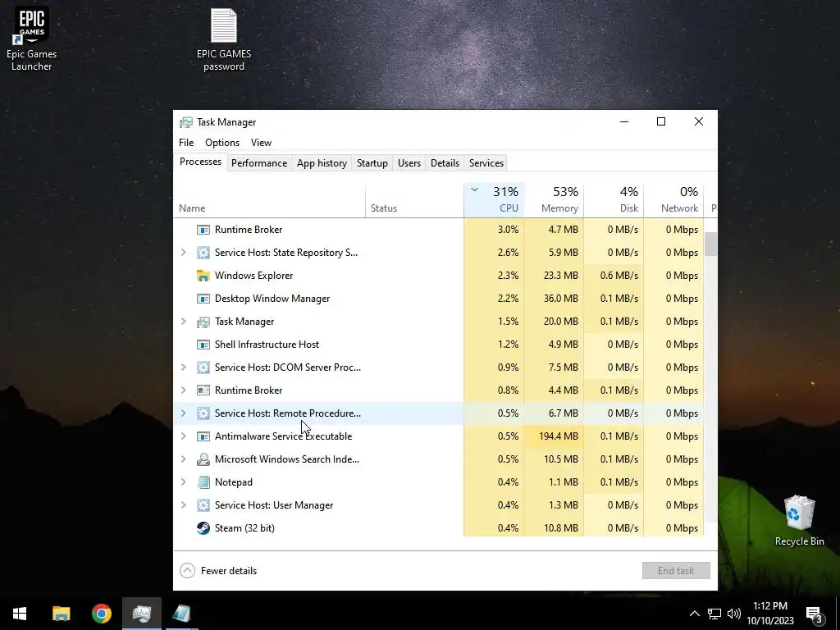
Task: Expand Service Host: DCOM Server Process row
Action: [183, 367]
